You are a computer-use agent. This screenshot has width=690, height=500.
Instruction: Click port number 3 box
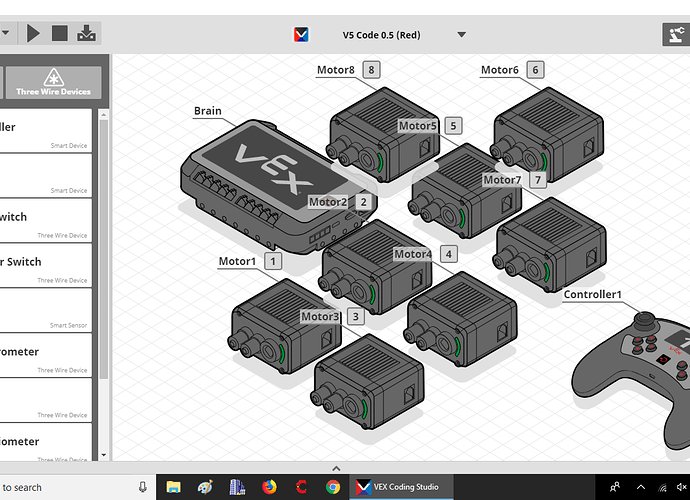356,316
